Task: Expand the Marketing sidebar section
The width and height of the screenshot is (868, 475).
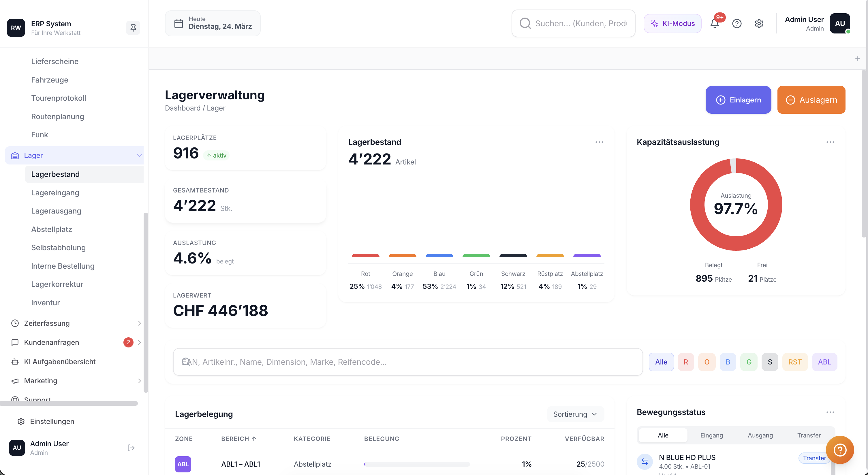Action: [x=40, y=381]
